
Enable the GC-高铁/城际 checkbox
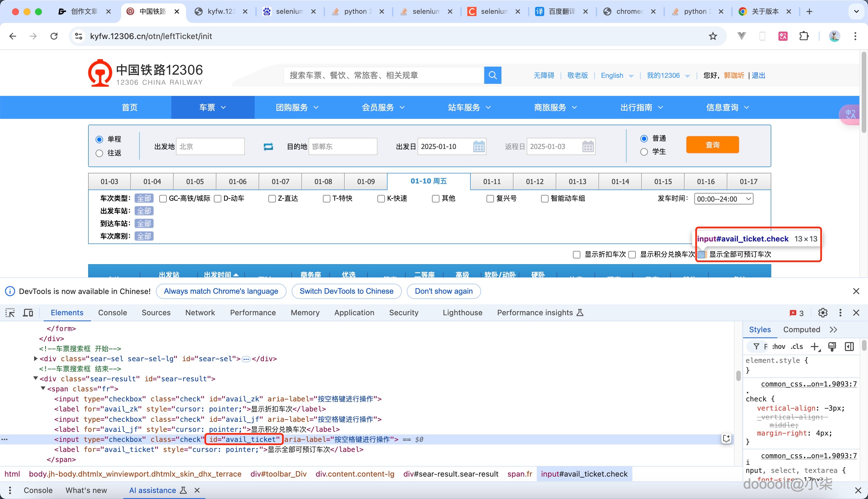tap(163, 198)
